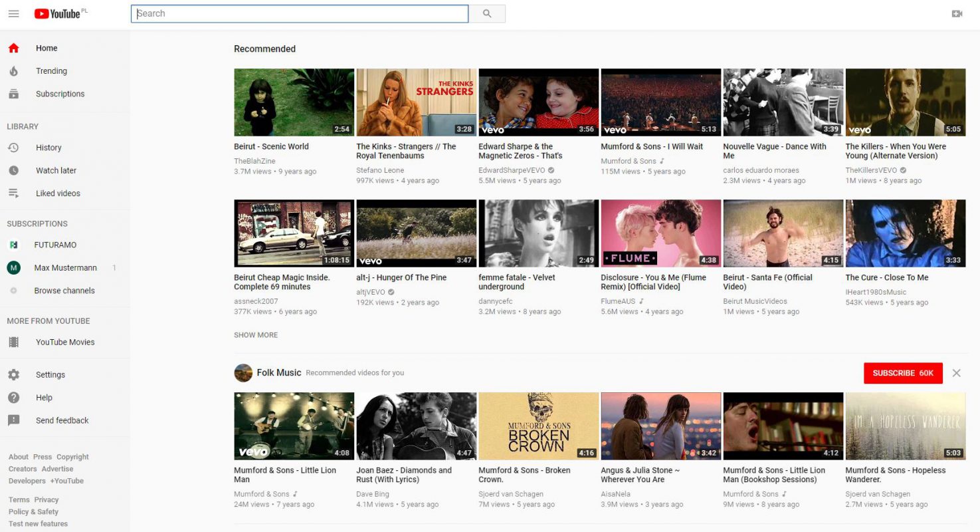This screenshot has height=532, width=980.
Task: Click Test new features link
Action: point(38,523)
